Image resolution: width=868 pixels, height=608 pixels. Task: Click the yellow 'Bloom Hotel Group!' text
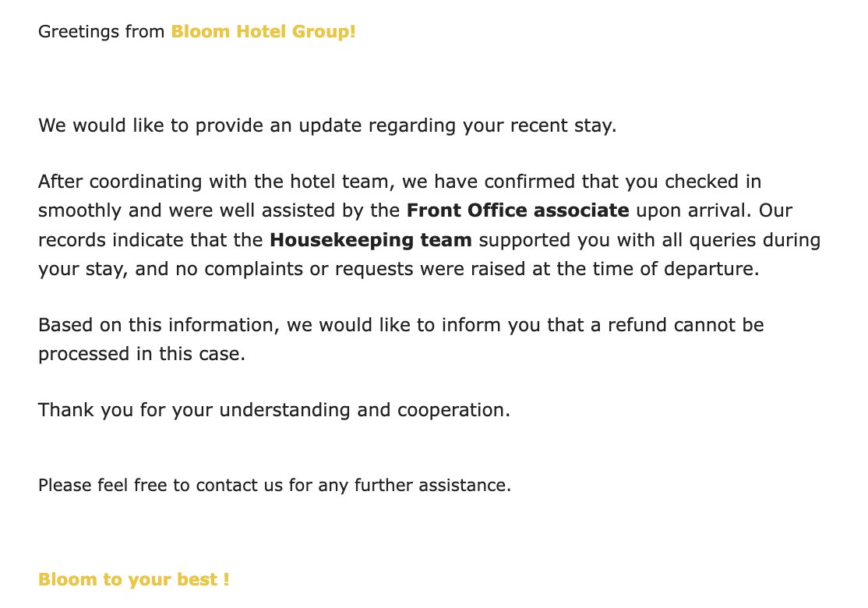(x=263, y=31)
